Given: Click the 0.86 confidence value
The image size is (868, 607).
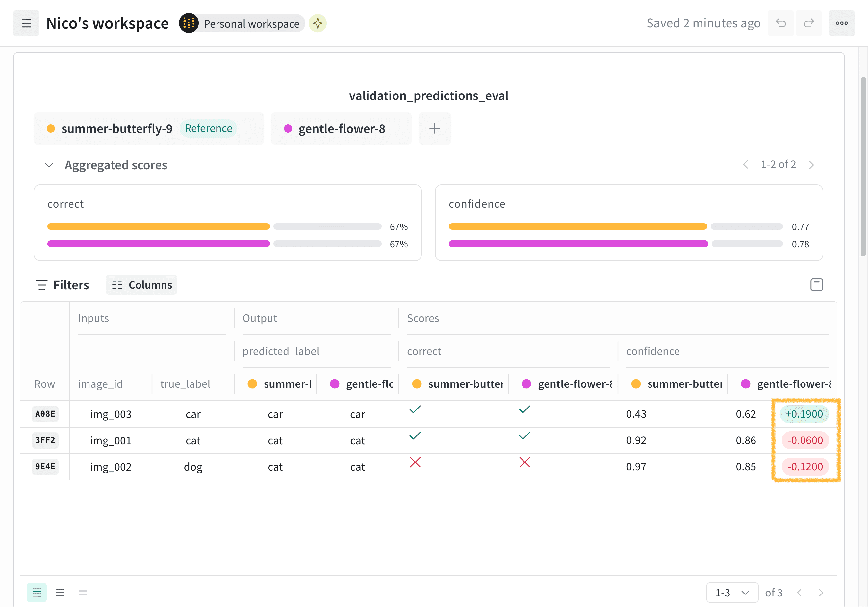Looking at the screenshot, I should (746, 440).
